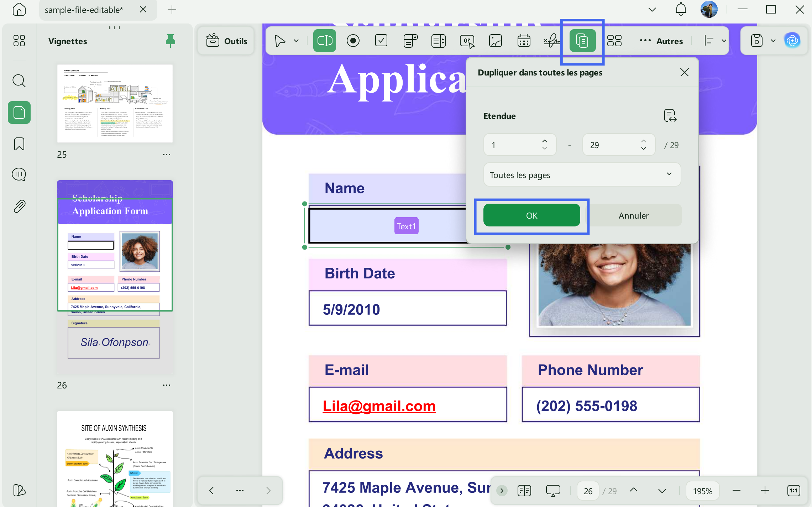Select the Radio button form tool
The width and height of the screenshot is (812, 507).
(x=353, y=41)
